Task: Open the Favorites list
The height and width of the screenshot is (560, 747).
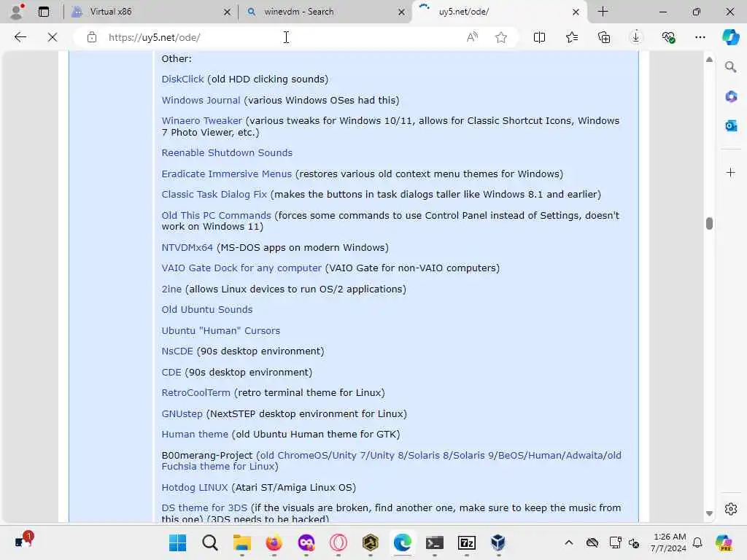Action: coord(572,37)
